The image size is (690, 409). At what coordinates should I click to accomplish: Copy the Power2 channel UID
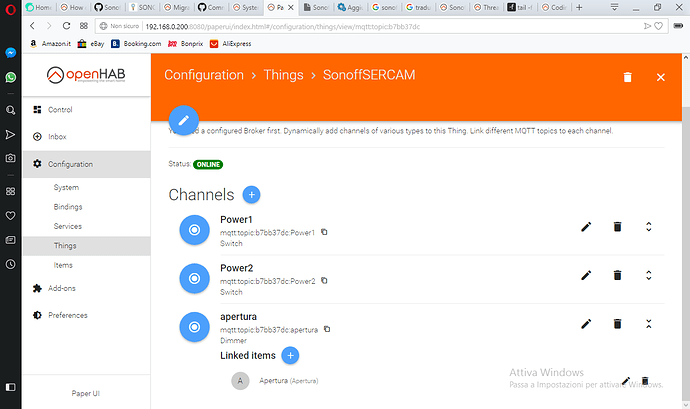pyautogui.click(x=324, y=280)
